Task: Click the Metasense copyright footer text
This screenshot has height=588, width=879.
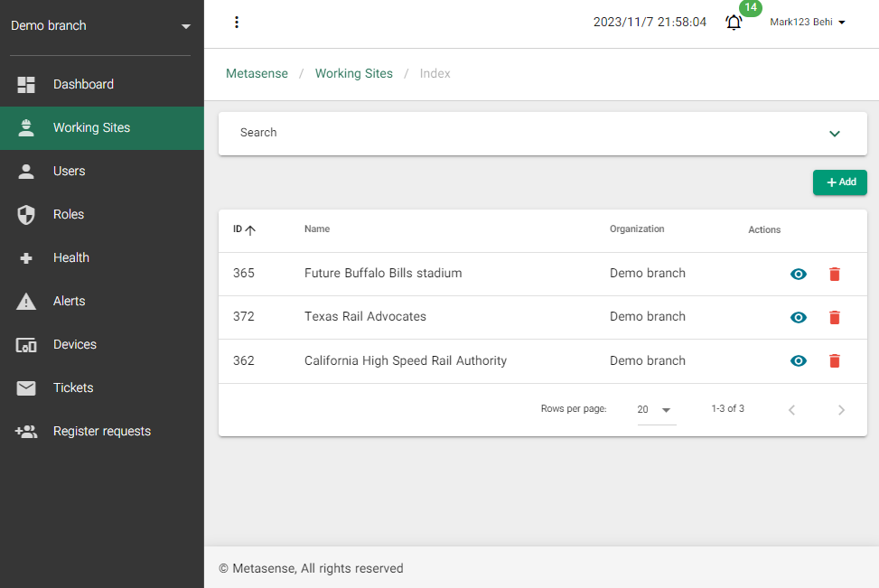Action: 311,568
